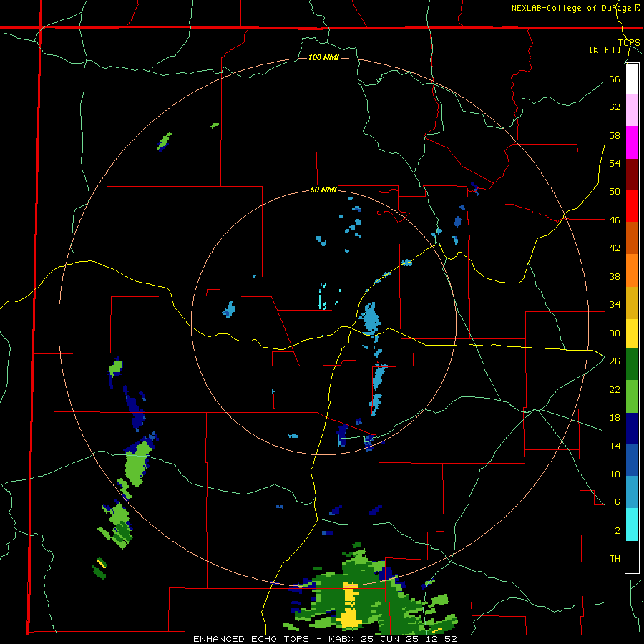Viewport: 644px width, 644px height.
Task: Select the cyan legend swatch
Action: pos(632,525)
